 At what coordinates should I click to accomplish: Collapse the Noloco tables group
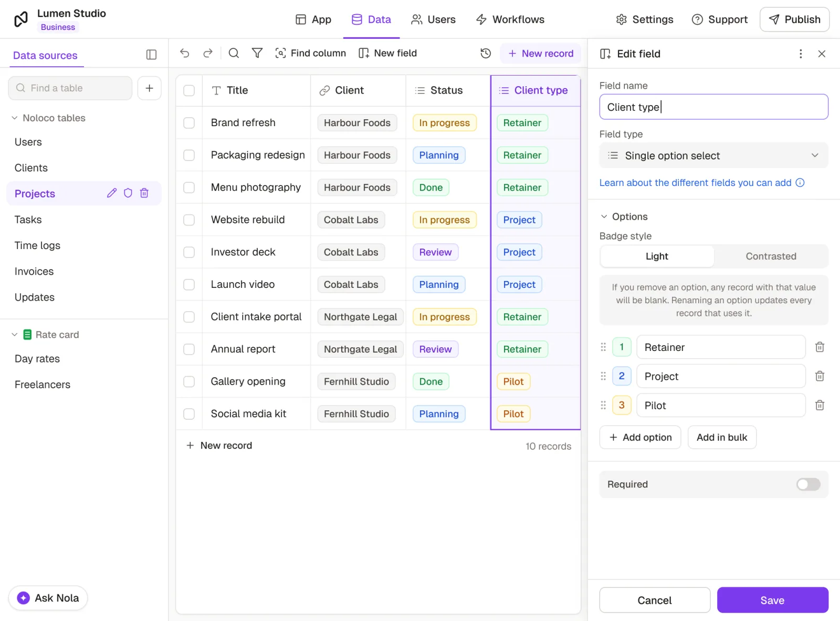48,118
